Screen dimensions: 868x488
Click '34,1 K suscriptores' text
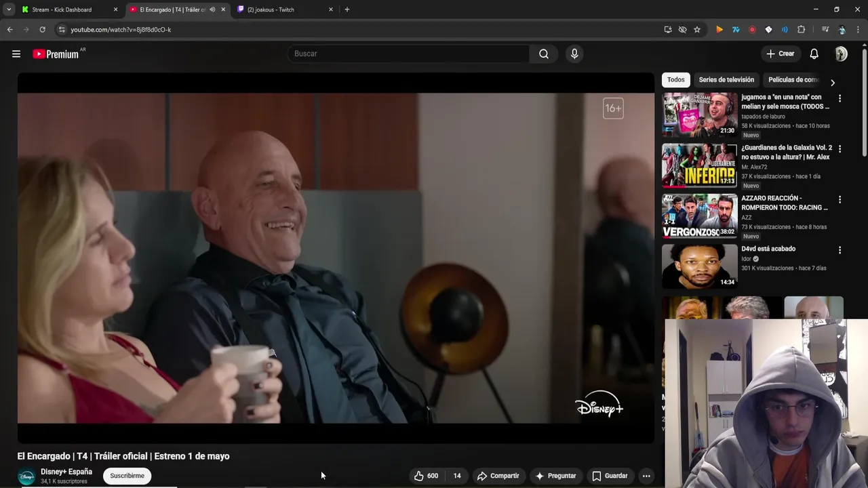(x=64, y=481)
